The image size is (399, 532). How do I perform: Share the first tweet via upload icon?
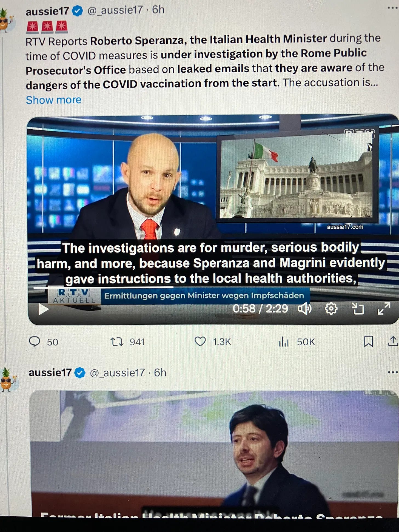click(x=393, y=341)
